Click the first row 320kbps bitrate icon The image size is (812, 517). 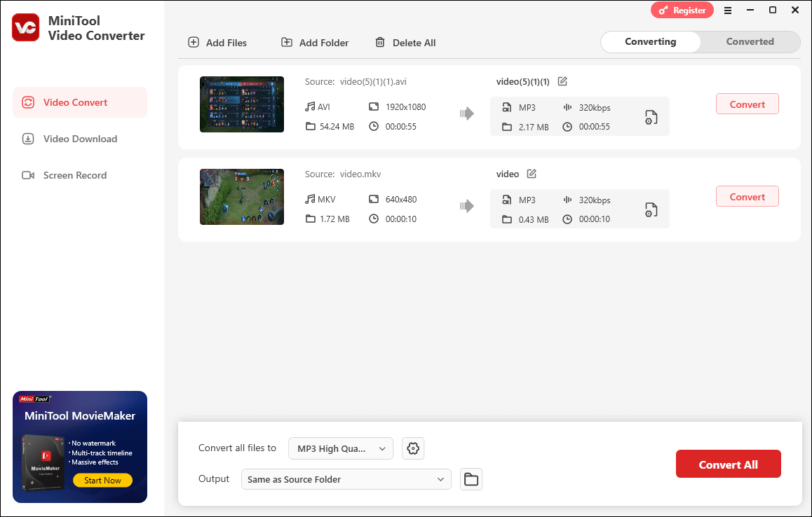tap(567, 108)
